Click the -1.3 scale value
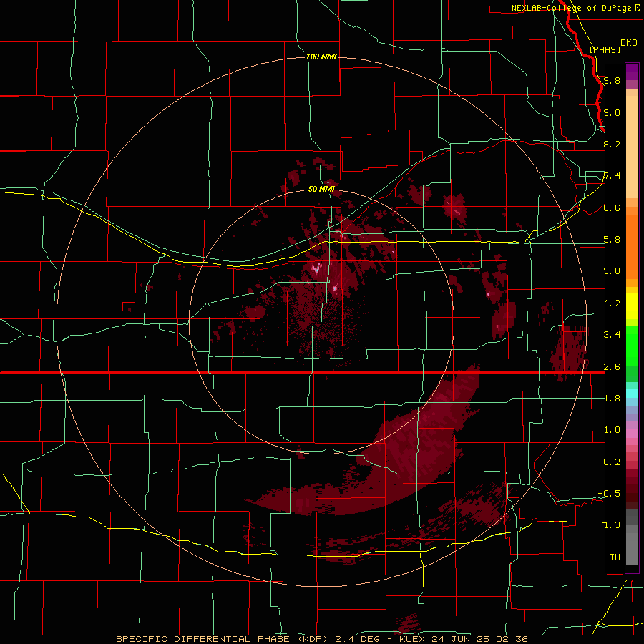 pyautogui.click(x=609, y=525)
